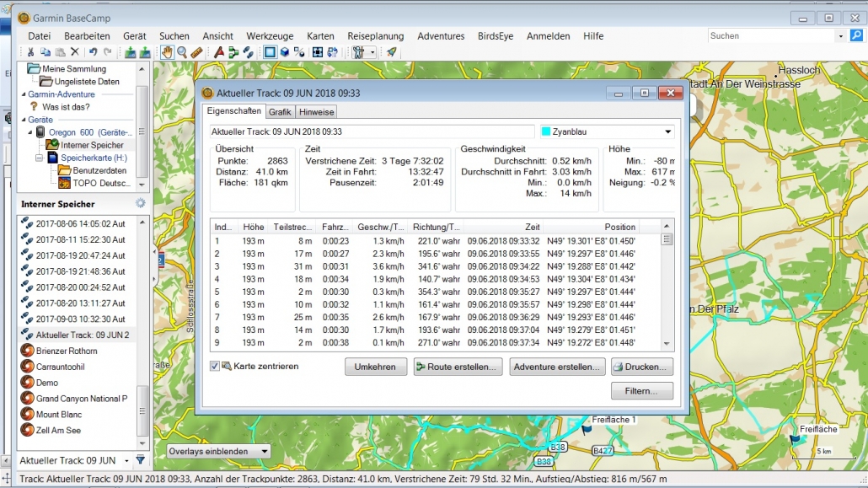Viewport: 868px width, 488px height.
Task: Click the rocket Adventure icon
Action: pos(391,52)
